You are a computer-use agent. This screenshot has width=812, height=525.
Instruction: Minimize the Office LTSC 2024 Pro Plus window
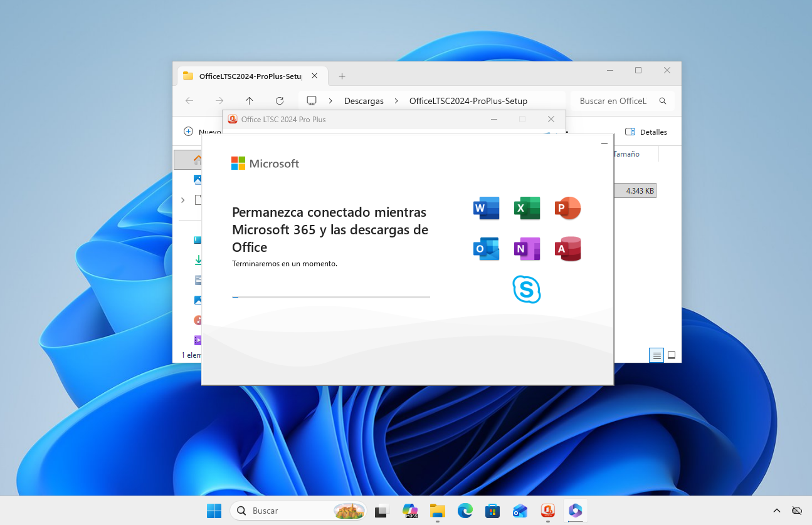494,119
